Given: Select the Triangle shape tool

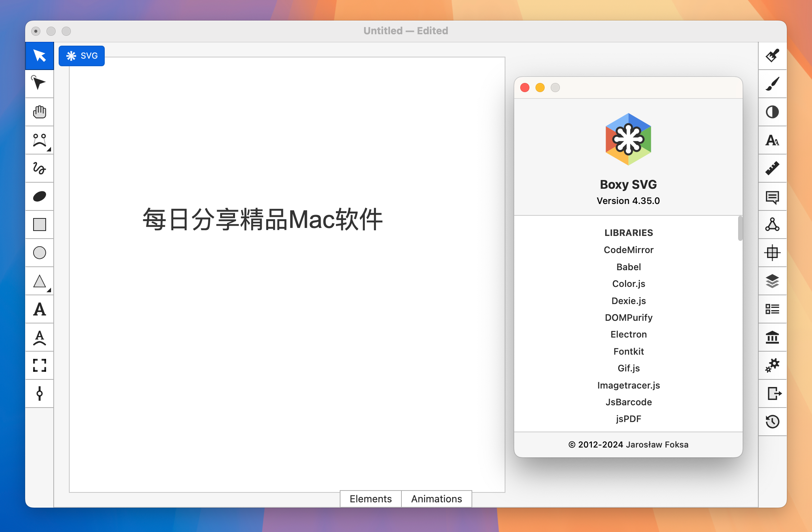Looking at the screenshot, I should [40, 281].
